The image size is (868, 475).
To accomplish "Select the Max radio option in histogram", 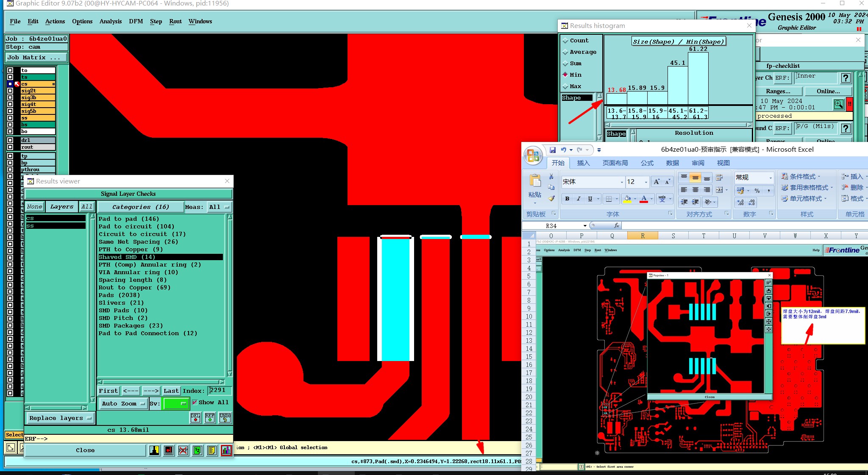I will [565, 86].
